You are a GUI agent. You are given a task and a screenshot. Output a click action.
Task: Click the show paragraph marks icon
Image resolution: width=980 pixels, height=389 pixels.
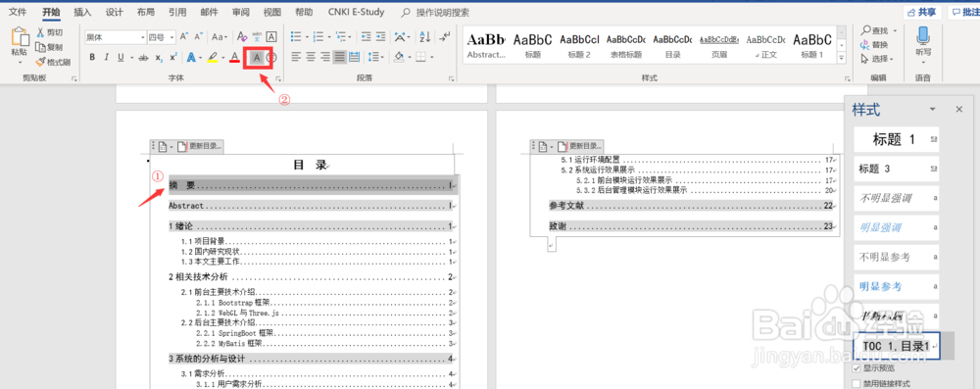point(444,37)
